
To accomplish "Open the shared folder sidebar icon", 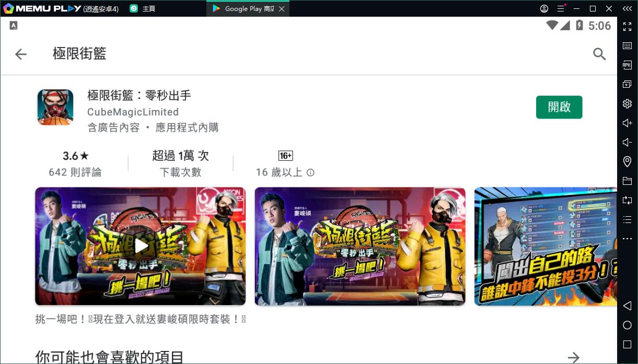I will 627,181.
